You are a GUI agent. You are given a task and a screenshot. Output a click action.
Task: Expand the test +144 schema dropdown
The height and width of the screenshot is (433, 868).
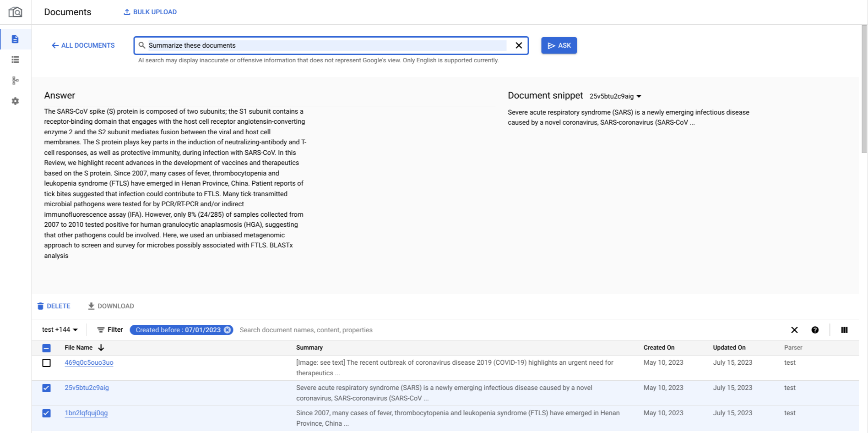pos(60,330)
